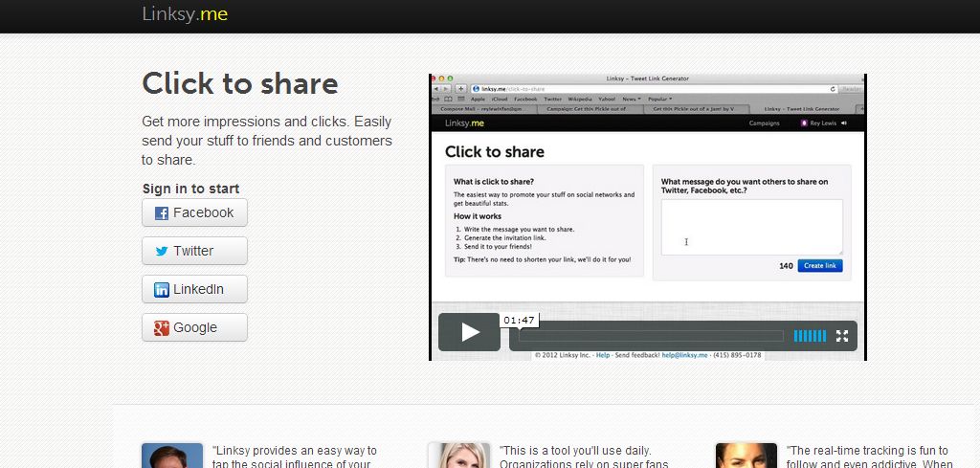
Task: Sign in using the Twitter button
Action: pos(194,251)
